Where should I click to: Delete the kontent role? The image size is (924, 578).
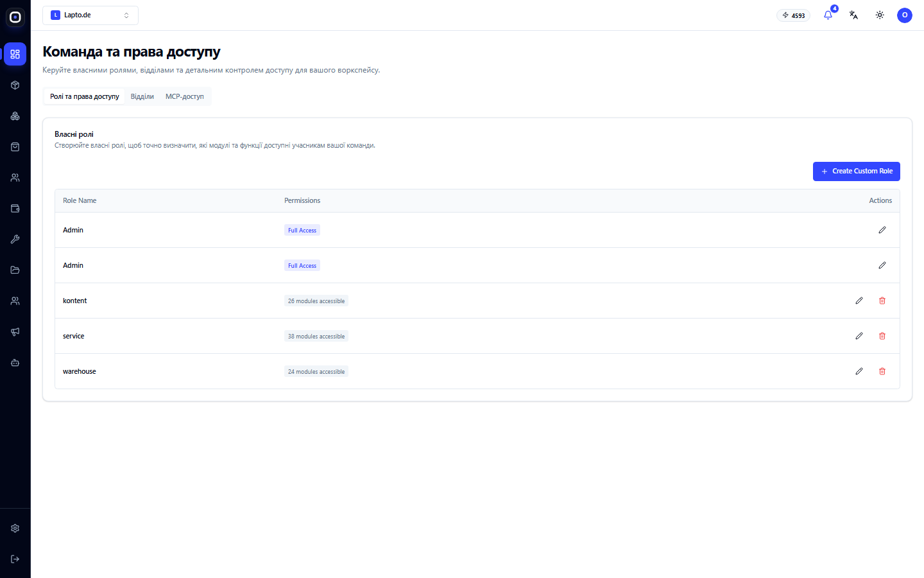coord(882,301)
